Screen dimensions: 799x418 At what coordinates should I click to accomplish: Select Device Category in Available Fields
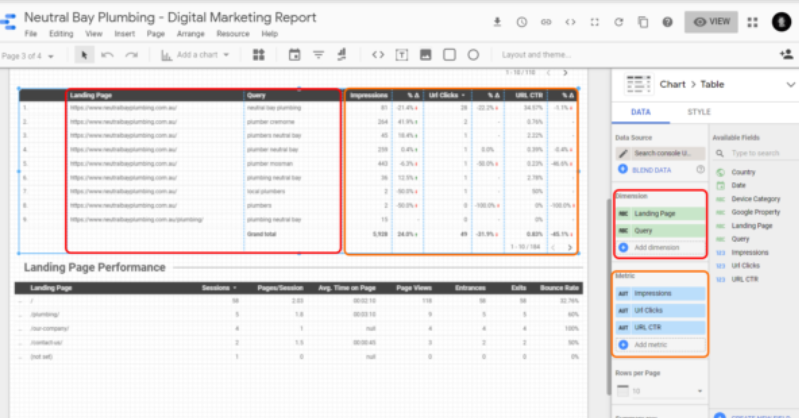coord(756,199)
